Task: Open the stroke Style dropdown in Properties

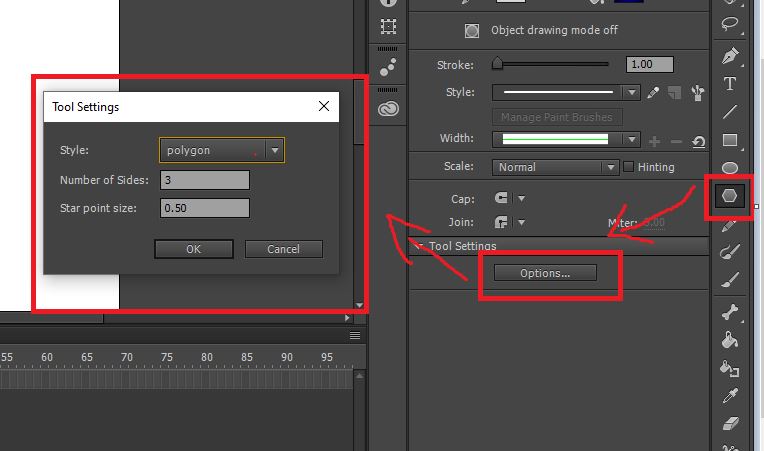Action: pos(566,92)
